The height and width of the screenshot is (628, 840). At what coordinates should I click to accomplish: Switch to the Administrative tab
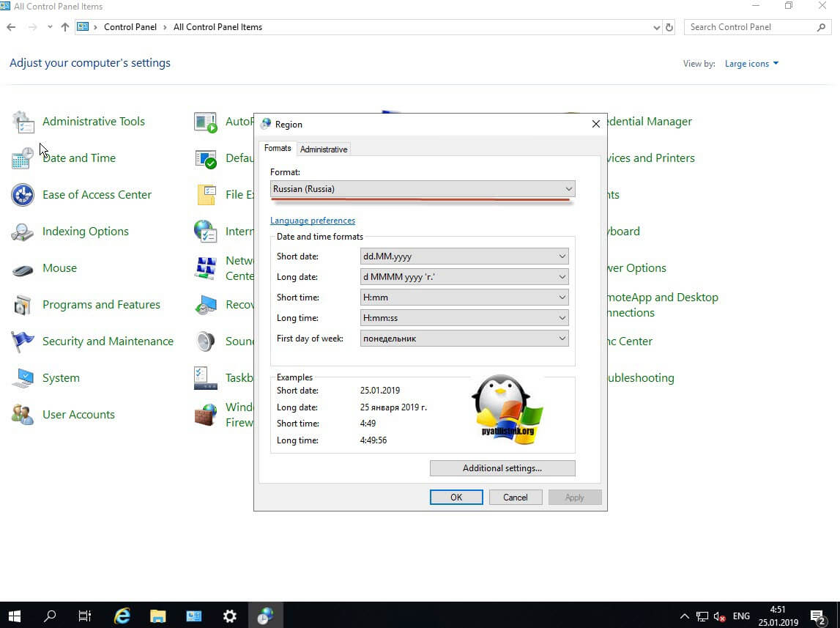click(324, 149)
